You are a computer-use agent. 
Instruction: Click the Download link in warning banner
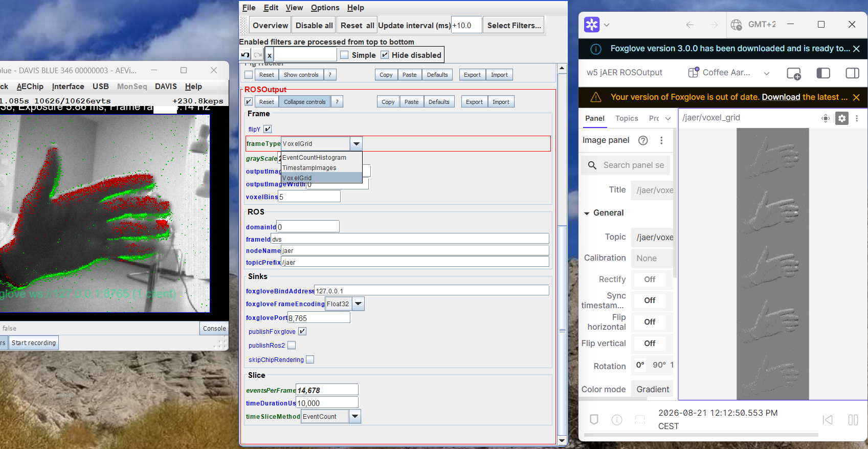coord(781,97)
